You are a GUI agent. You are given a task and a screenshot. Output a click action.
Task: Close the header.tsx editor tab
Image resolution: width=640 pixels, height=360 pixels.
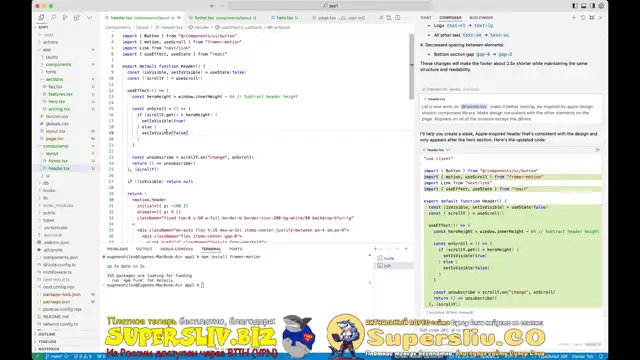click(179, 18)
